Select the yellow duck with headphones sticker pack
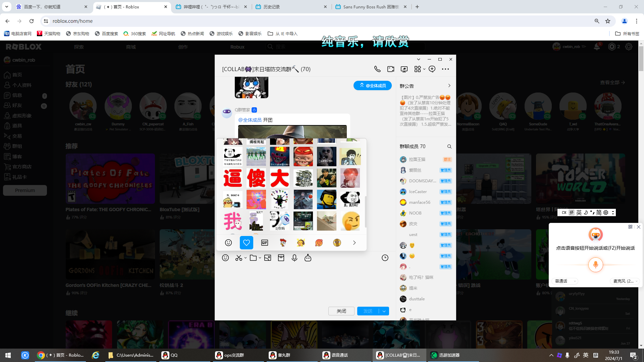Viewport: 644px width, 362px height. coord(301,243)
